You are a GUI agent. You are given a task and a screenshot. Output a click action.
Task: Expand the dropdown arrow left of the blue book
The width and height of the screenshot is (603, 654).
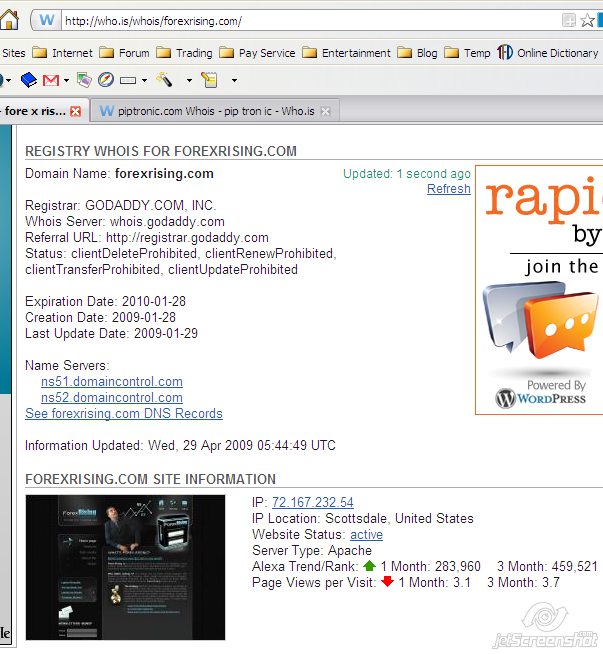pyautogui.click(x=8, y=80)
